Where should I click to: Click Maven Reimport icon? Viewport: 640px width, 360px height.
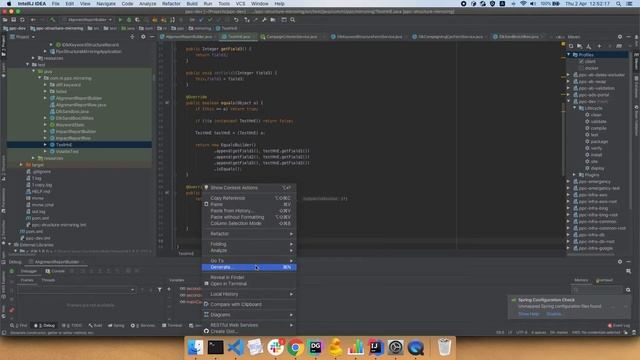click(571, 46)
